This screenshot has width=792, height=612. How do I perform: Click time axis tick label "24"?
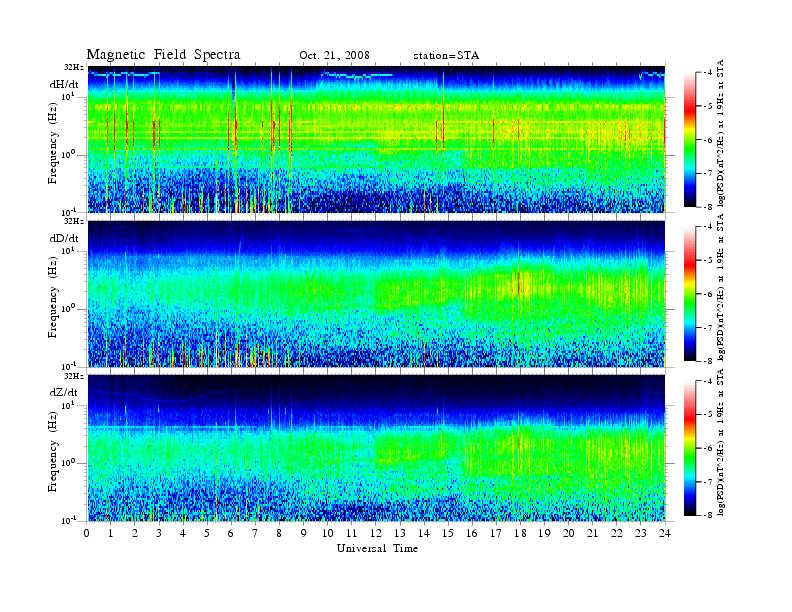665,533
